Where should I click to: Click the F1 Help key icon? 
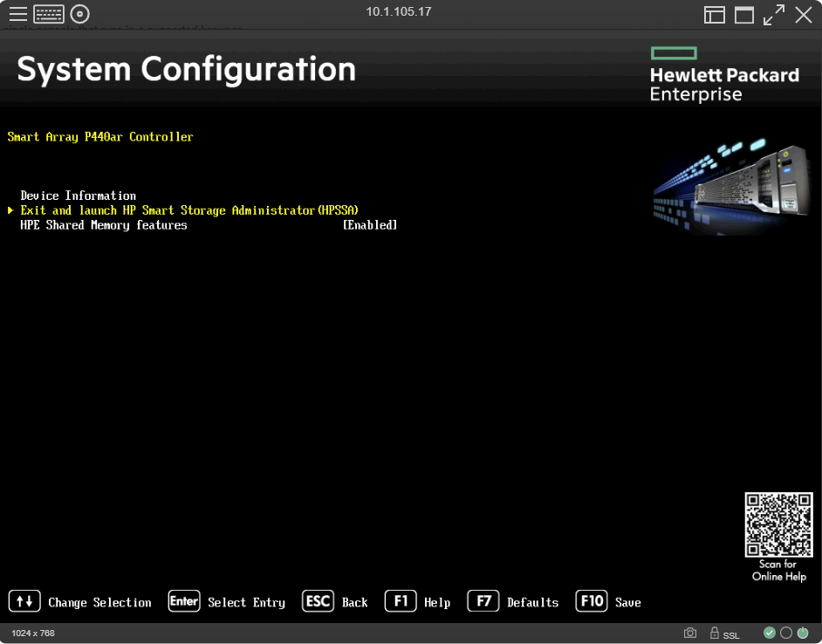pos(401,601)
